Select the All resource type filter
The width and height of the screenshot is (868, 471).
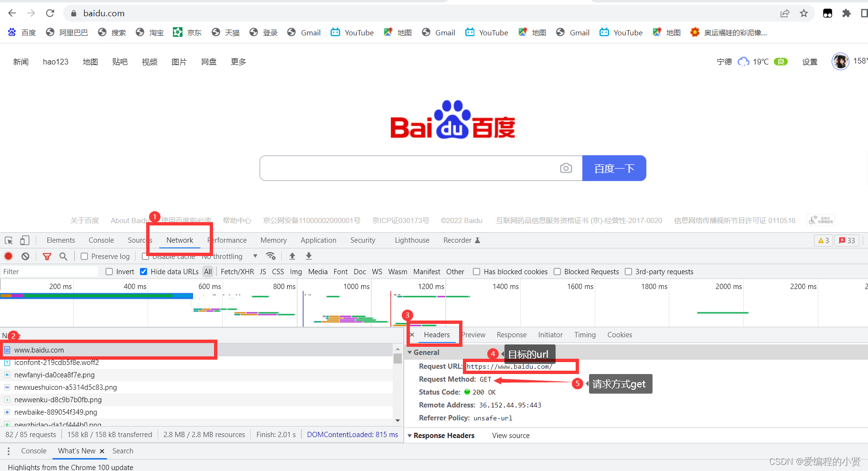[x=208, y=272]
